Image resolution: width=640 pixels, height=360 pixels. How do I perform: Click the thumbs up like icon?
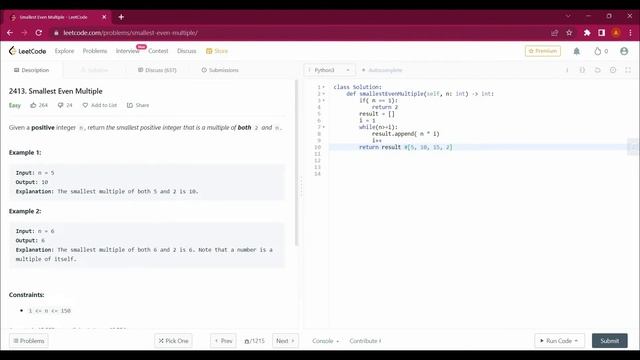click(x=33, y=105)
